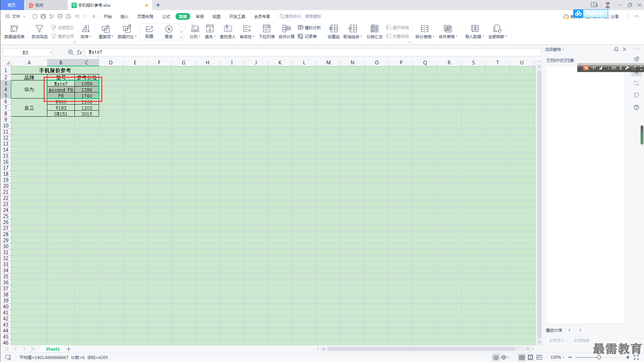Click the 基金 fund data icon
The height and width of the screenshot is (362, 644).
coord(169,32)
